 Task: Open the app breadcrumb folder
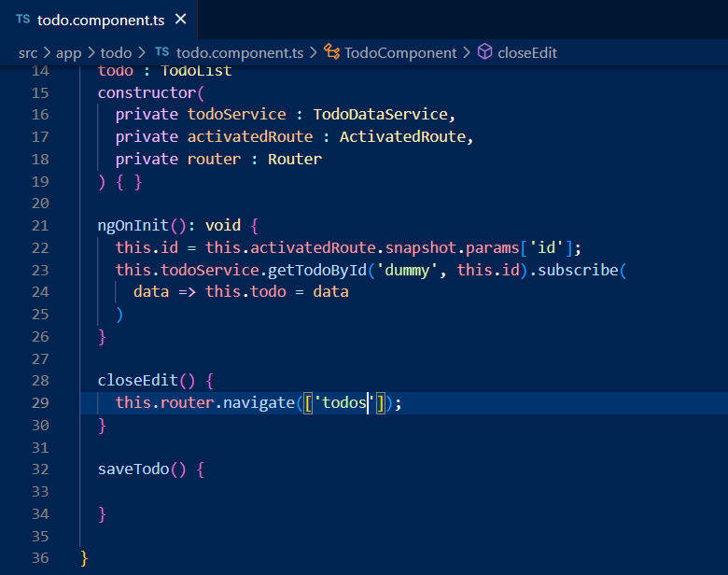pyautogui.click(x=69, y=53)
